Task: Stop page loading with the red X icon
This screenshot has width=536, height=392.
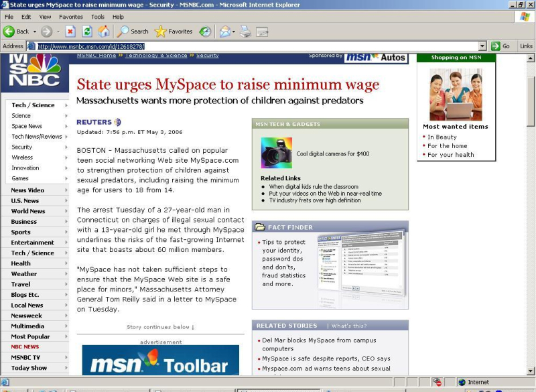Action: point(70,31)
